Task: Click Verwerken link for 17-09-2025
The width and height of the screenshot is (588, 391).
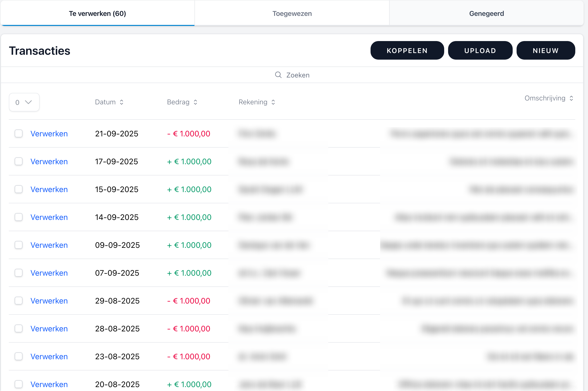Action: (49, 162)
